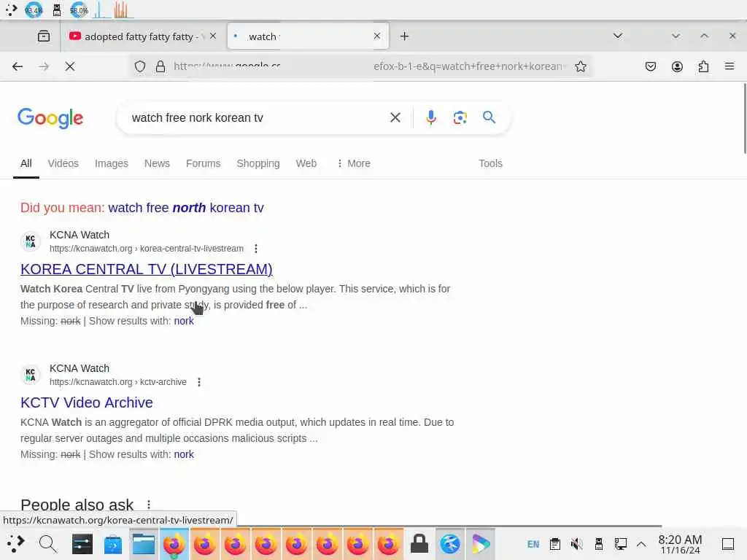Click the KCNA favicon of the livestream result
The image size is (747, 560).
tap(31, 241)
